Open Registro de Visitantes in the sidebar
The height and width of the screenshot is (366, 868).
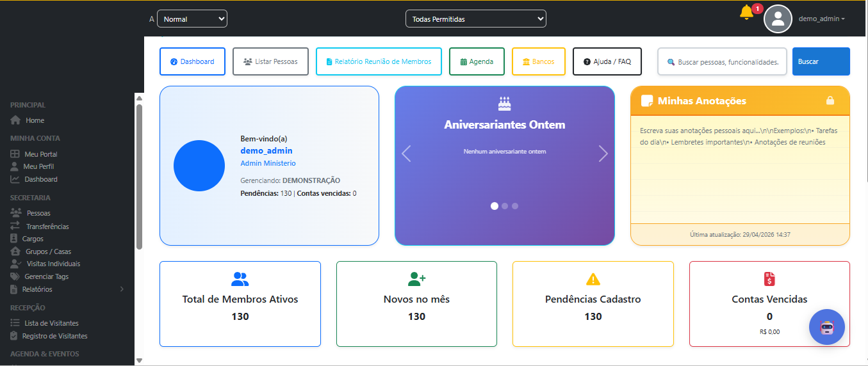(x=54, y=336)
